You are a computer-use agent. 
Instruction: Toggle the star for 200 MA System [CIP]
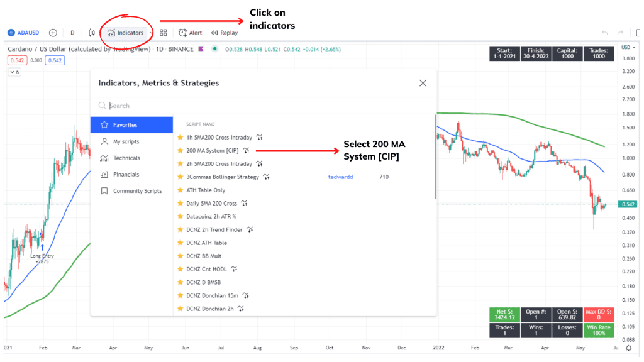(x=180, y=151)
